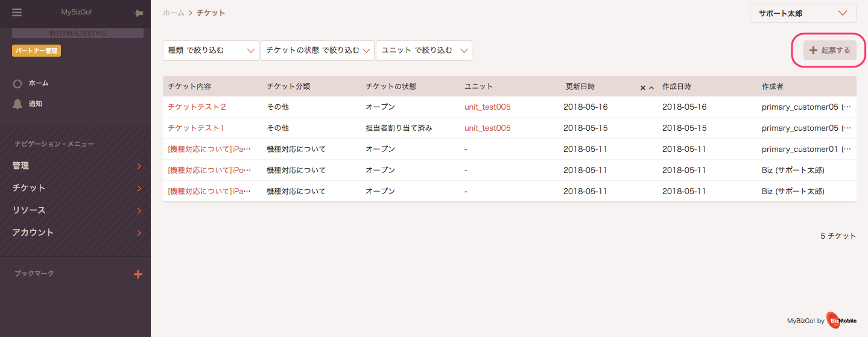The height and width of the screenshot is (337, 868).
Task: Toggle the sidebar pin icon
Action: (x=138, y=13)
